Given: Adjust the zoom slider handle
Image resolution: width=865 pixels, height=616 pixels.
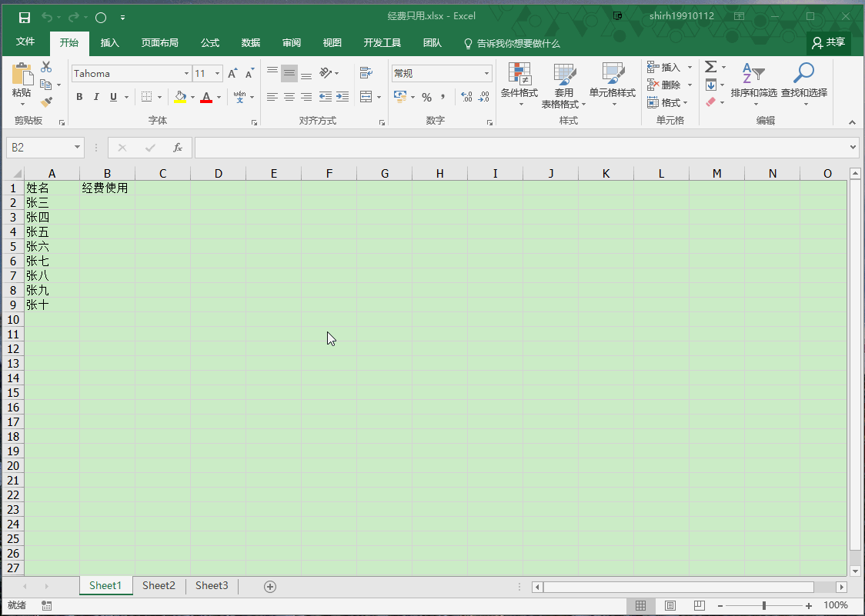Looking at the screenshot, I should pos(764,605).
